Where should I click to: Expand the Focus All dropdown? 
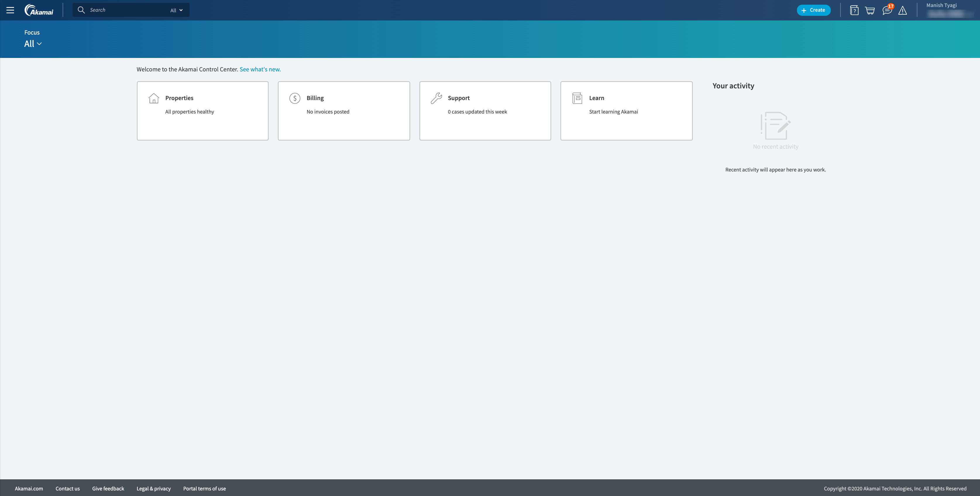click(x=33, y=44)
